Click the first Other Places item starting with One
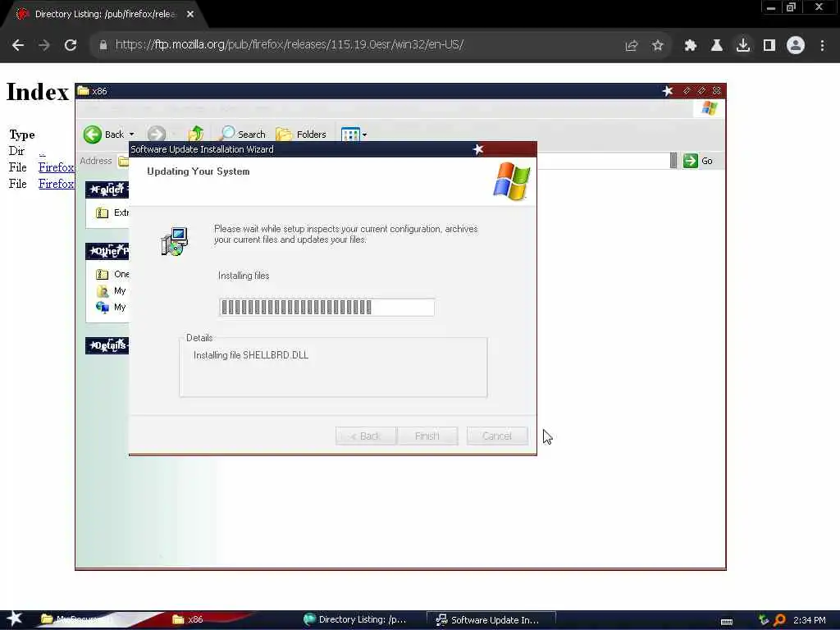 [112, 274]
